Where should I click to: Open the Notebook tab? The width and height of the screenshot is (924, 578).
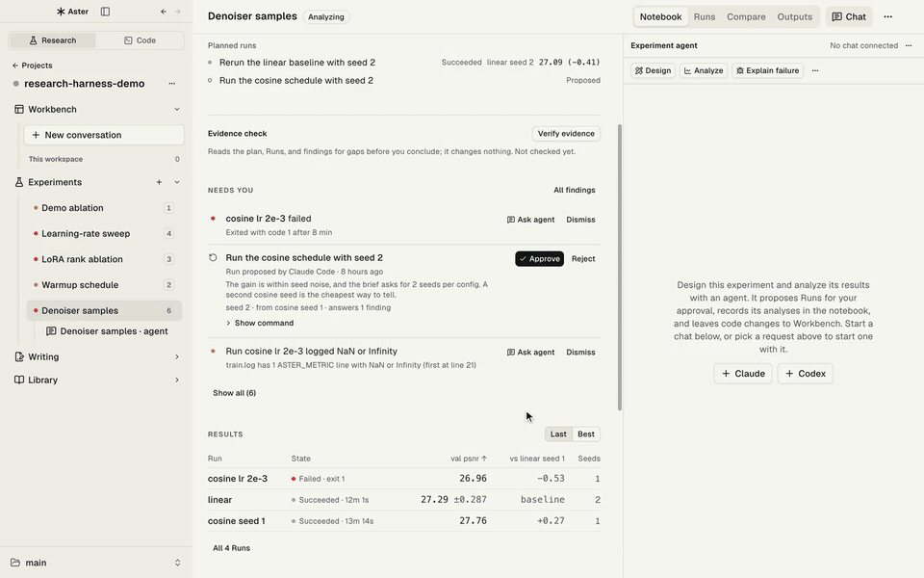tap(660, 16)
